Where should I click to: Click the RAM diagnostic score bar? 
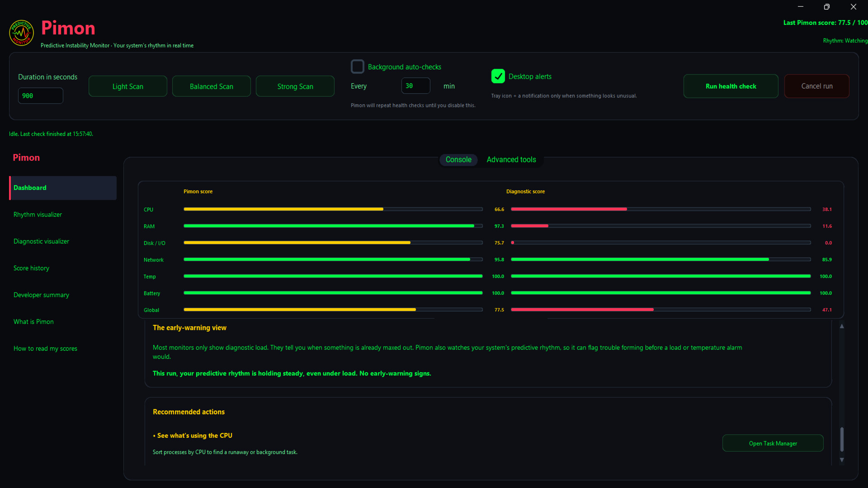click(x=660, y=226)
